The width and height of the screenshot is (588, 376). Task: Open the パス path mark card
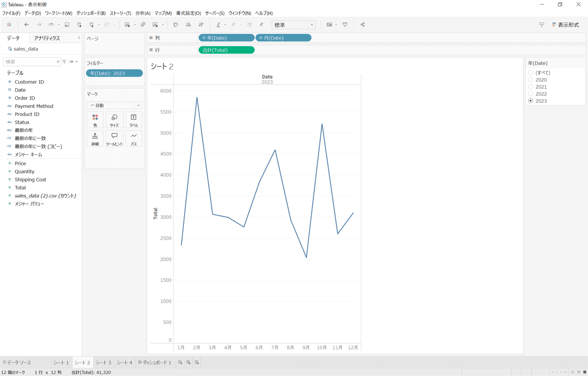[134, 139]
